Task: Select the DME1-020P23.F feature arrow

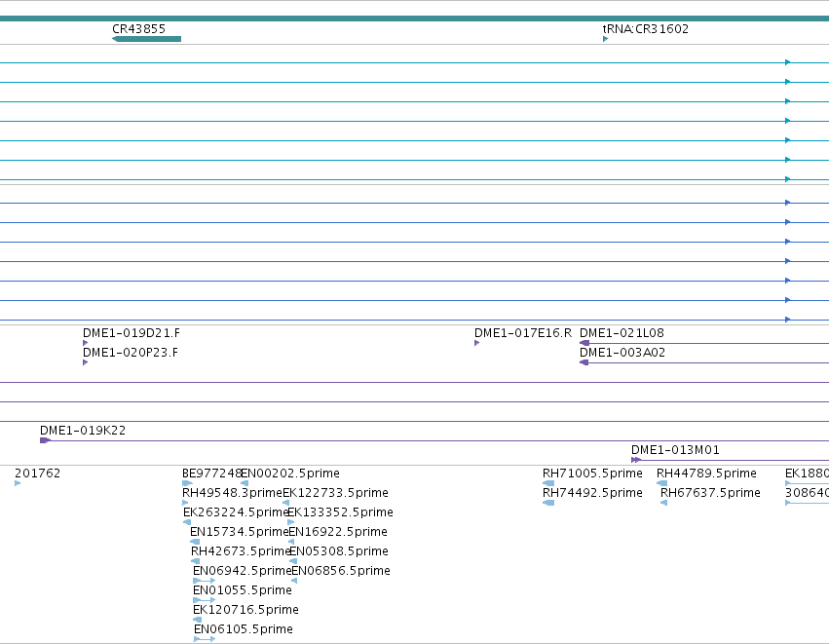Action: point(85,362)
